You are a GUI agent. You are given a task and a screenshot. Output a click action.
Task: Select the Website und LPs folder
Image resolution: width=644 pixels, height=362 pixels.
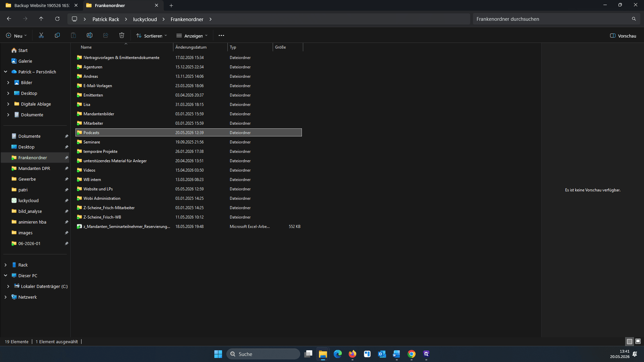click(x=189, y=189)
